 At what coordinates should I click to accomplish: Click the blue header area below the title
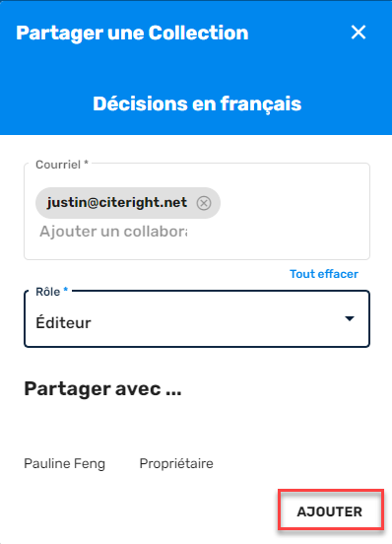point(196,69)
